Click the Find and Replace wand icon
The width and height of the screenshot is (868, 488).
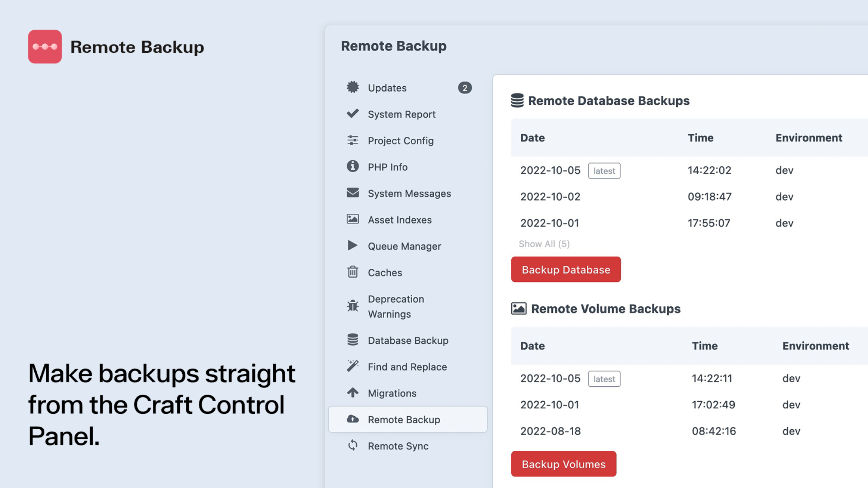pyautogui.click(x=353, y=366)
